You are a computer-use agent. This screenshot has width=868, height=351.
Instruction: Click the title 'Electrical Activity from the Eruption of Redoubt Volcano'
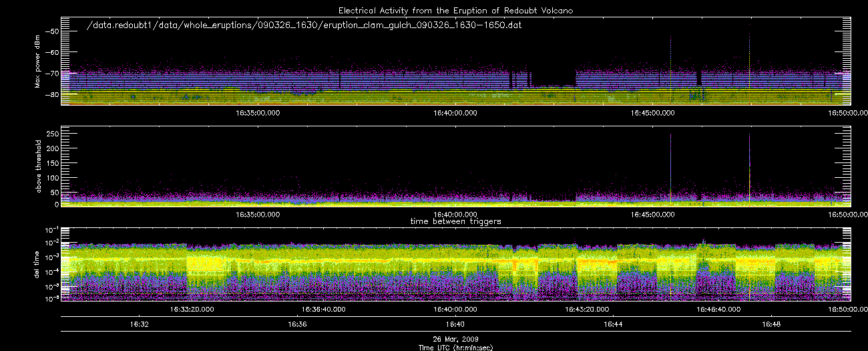[456, 11]
